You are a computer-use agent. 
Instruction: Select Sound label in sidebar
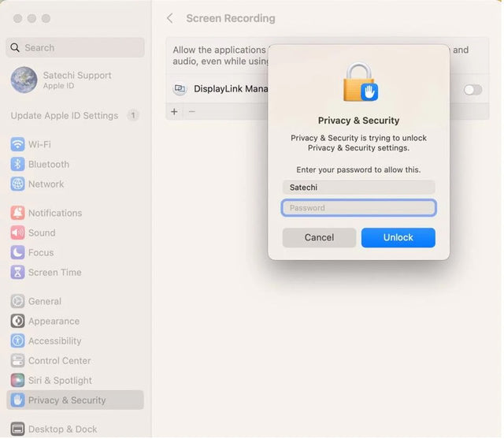(x=42, y=233)
